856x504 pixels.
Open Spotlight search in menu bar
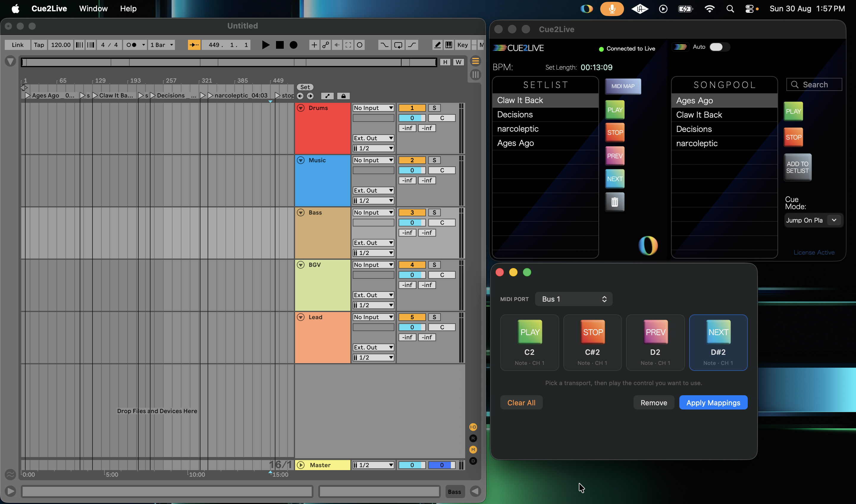[730, 9]
